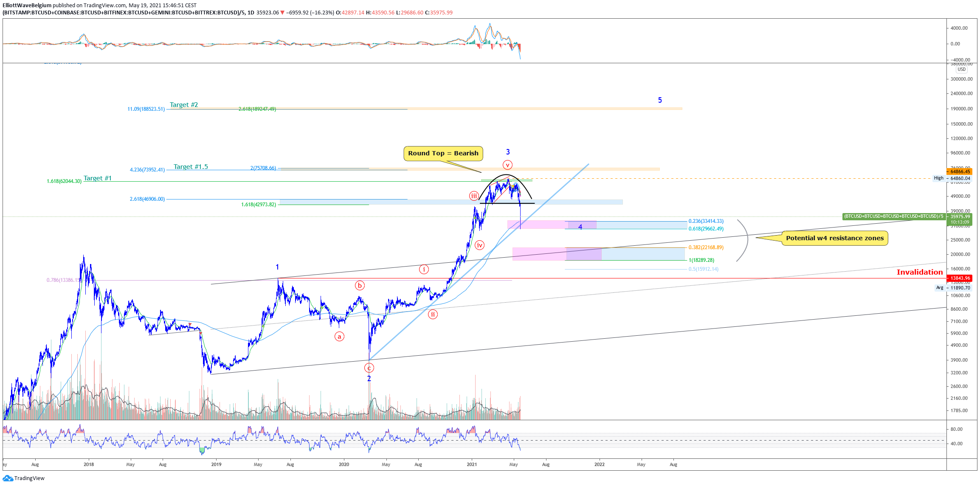Click the "Target #1" annotation
The height and width of the screenshot is (486, 980).
coord(98,178)
